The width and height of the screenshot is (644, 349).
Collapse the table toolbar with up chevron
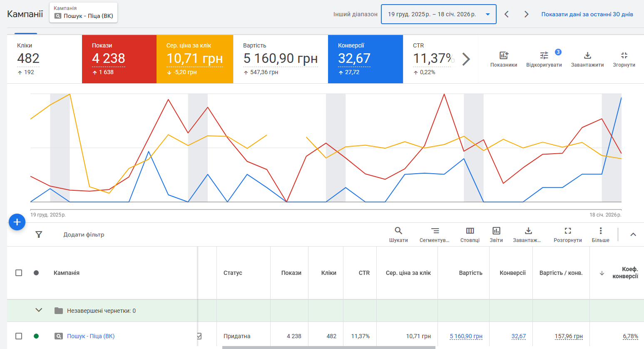[633, 234]
